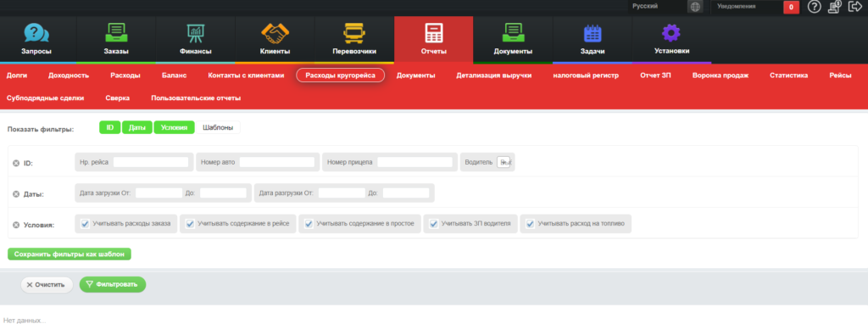Image resolution: width=868 pixels, height=335 pixels.
Task: Click the Очистить button
Action: 47,285
